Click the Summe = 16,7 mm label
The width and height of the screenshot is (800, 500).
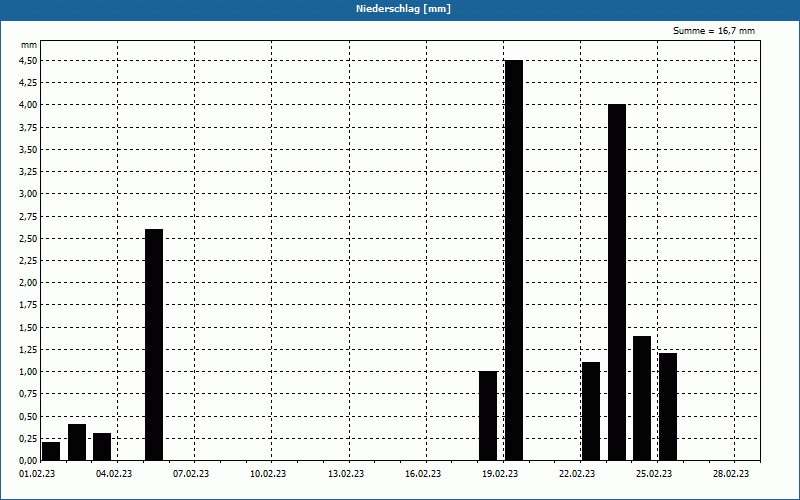pyautogui.click(x=714, y=31)
